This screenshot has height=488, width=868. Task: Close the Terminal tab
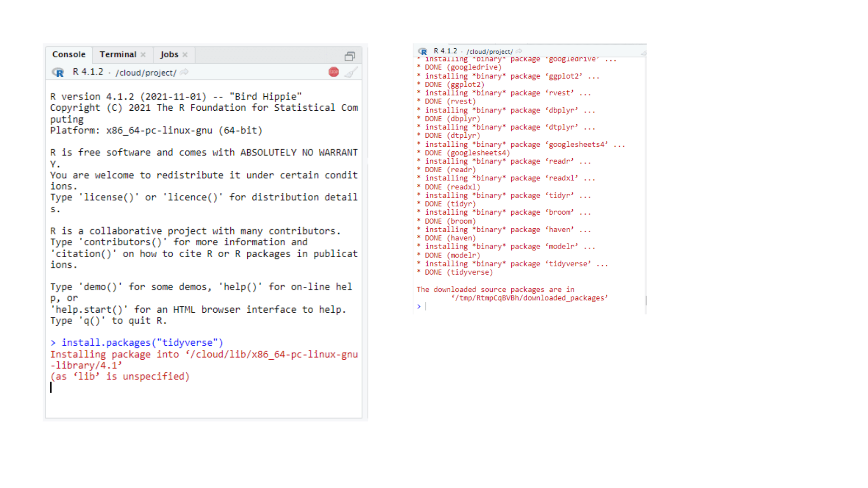(x=143, y=55)
